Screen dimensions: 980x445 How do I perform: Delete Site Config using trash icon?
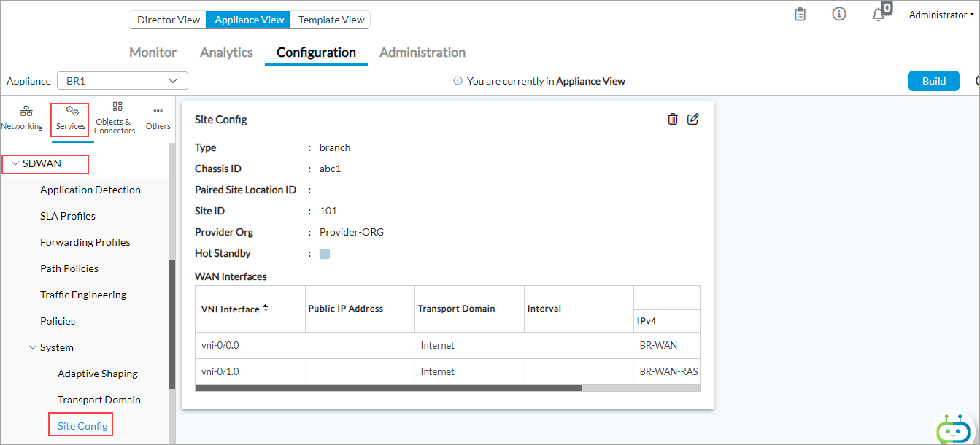[x=672, y=118]
